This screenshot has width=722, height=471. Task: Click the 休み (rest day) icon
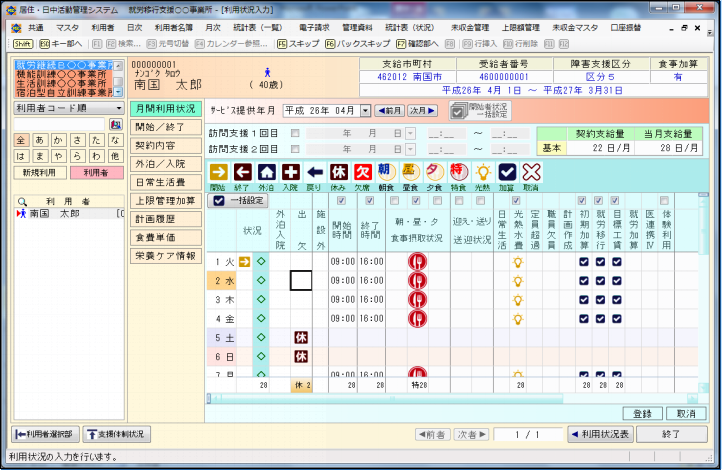click(339, 172)
